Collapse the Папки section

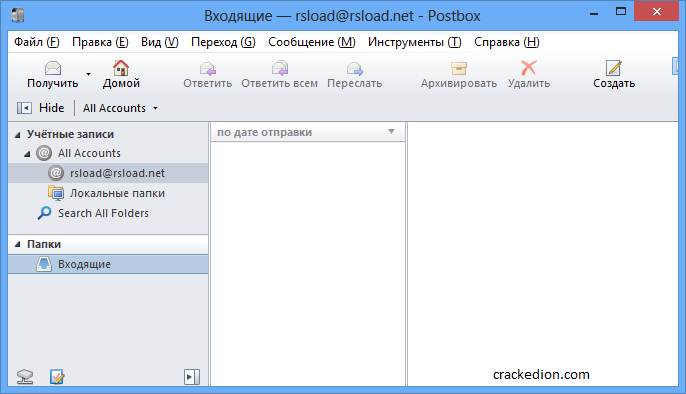point(18,244)
